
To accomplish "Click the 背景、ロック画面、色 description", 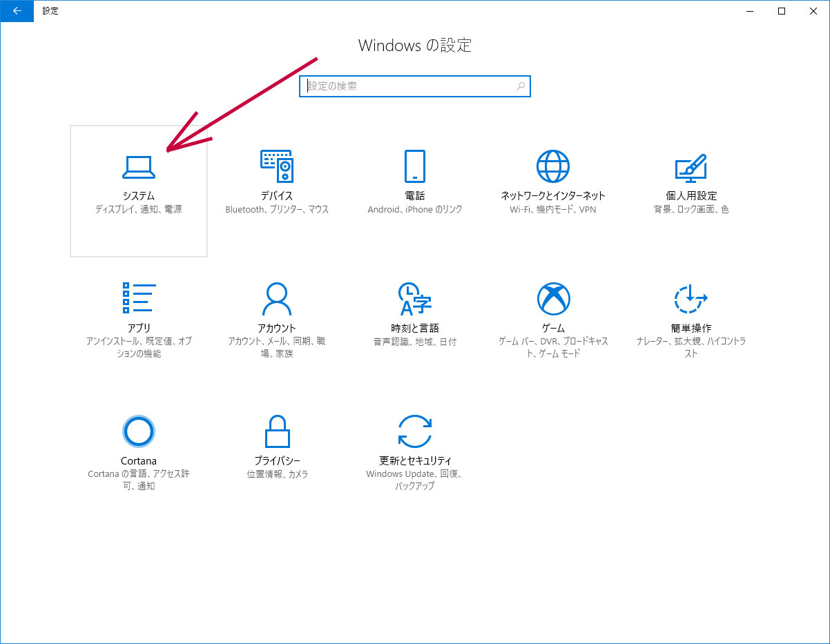I will tap(691, 209).
